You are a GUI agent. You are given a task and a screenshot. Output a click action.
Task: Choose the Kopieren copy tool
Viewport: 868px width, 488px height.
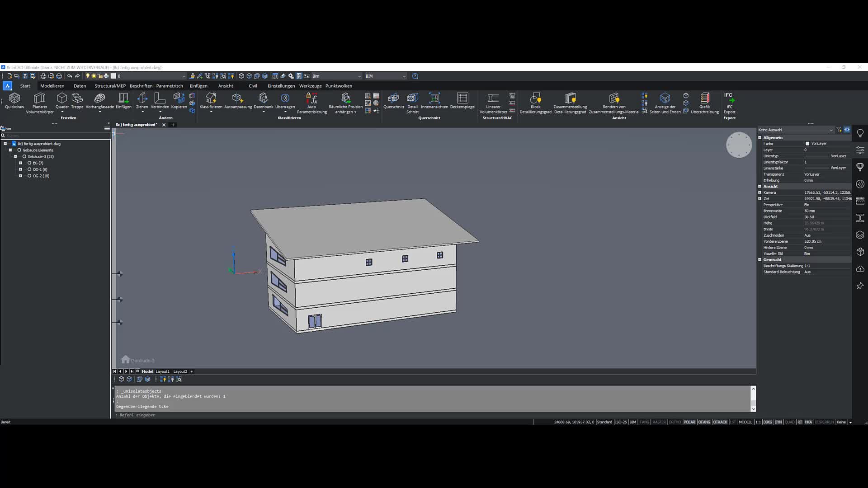coord(179,101)
